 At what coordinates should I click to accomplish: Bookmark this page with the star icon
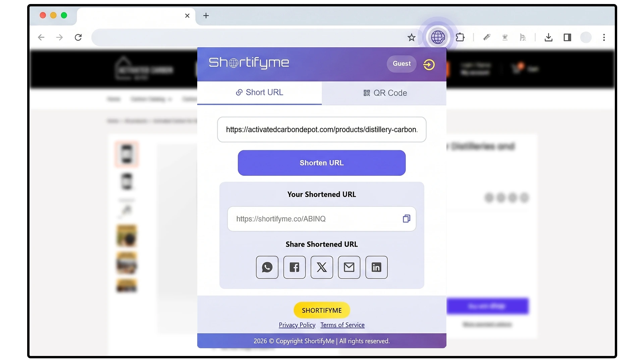pos(412,38)
